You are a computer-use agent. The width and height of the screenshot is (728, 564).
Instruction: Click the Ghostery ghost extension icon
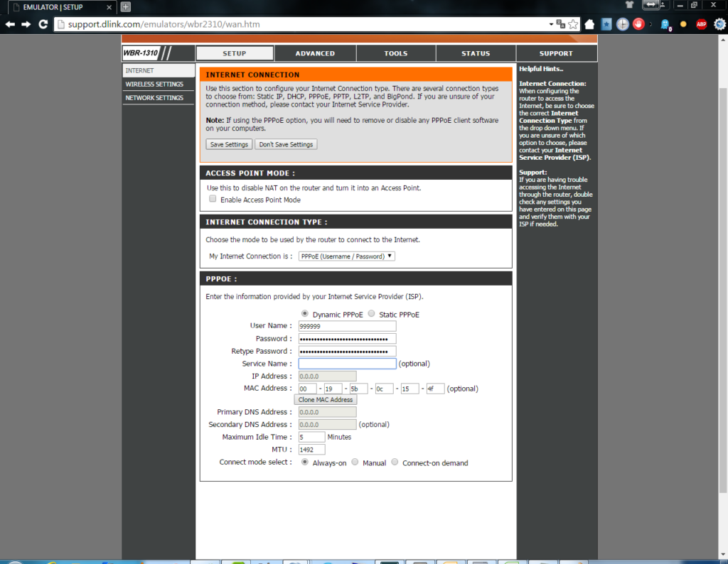pyautogui.click(x=665, y=24)
